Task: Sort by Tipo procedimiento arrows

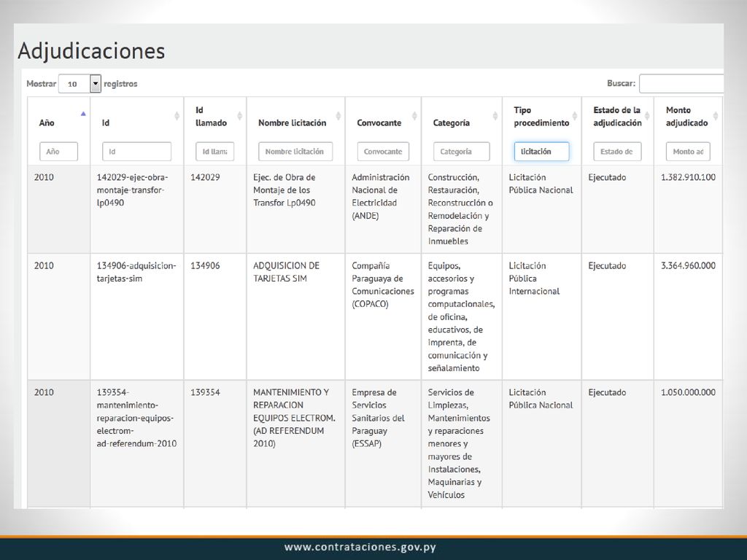Action: point(575,116)
